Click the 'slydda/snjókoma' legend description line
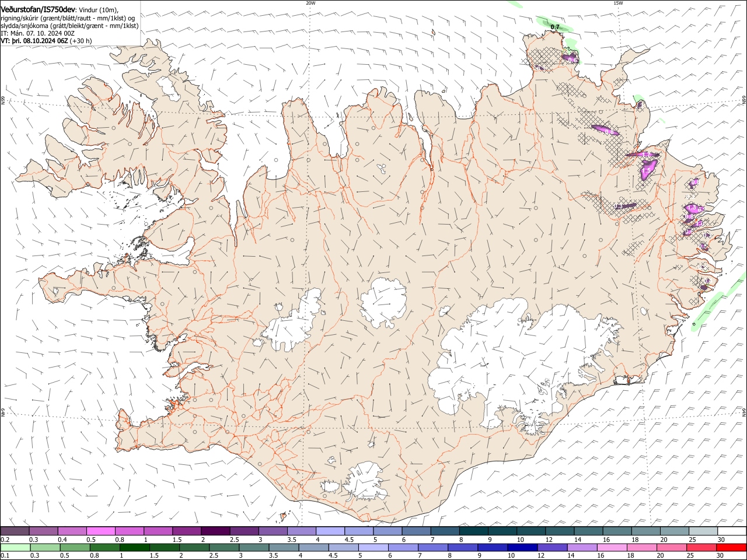 [69, 26]
